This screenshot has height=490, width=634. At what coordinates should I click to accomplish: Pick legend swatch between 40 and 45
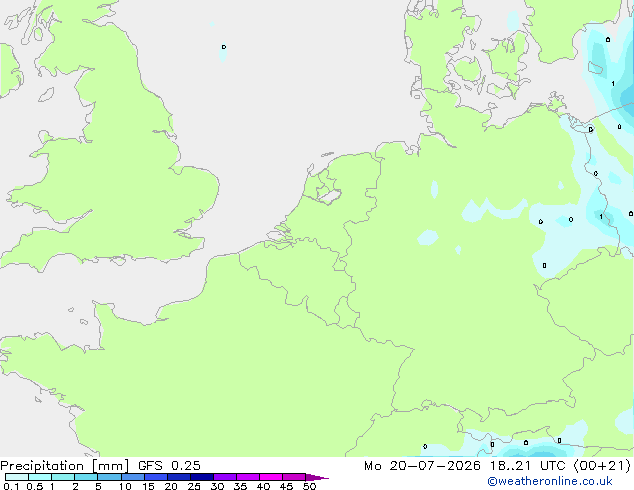(x=271, y=477)
